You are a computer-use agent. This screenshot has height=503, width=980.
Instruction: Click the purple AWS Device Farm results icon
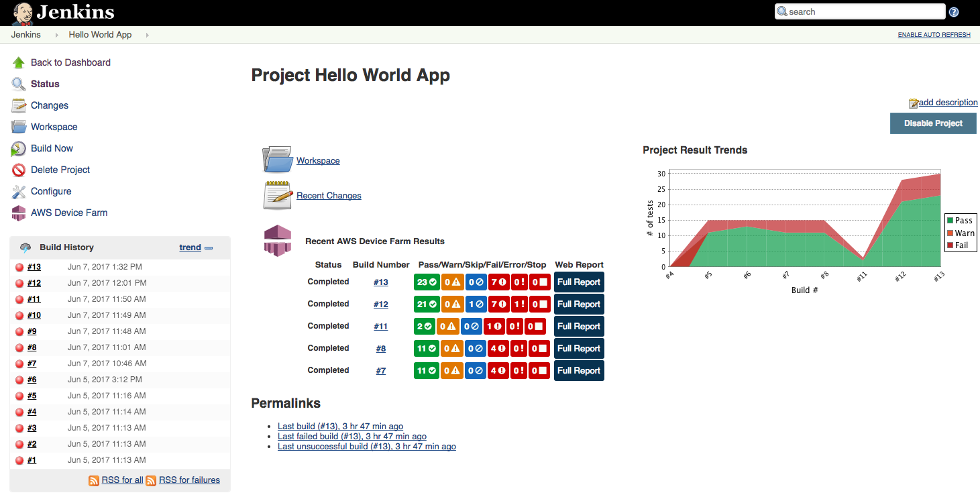pos(277,240)
